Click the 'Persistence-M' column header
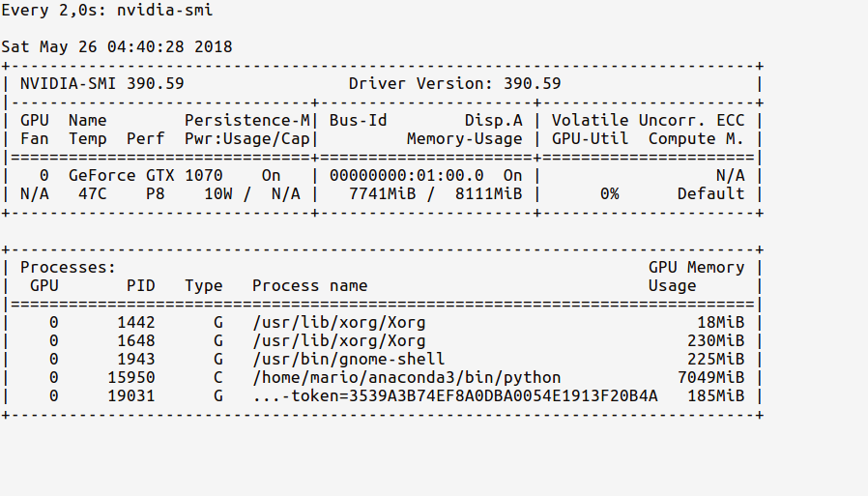Image resolution: width=868 pixels, height=496 pixels. coord(247,120)
